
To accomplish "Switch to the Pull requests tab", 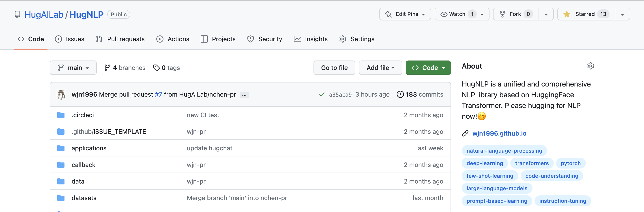I will click(120, 39).
